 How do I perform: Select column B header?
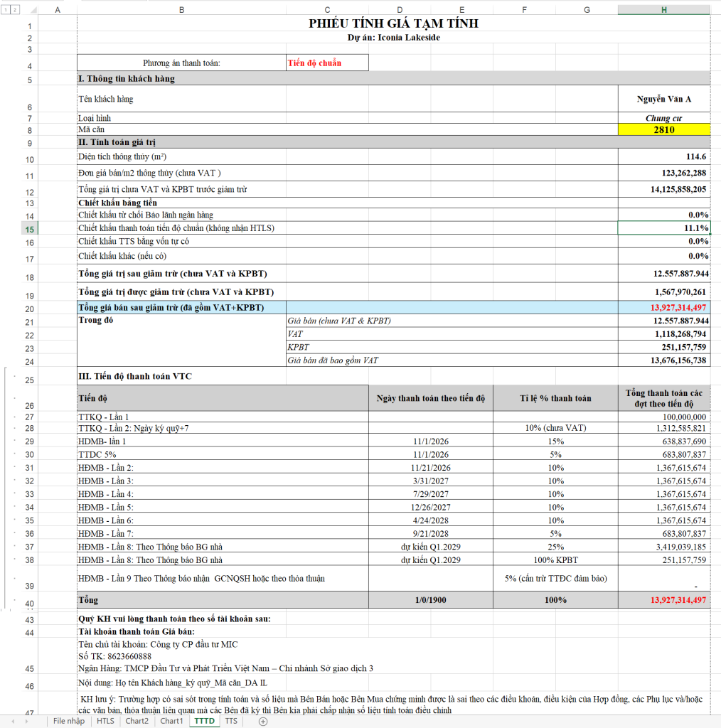181,10
